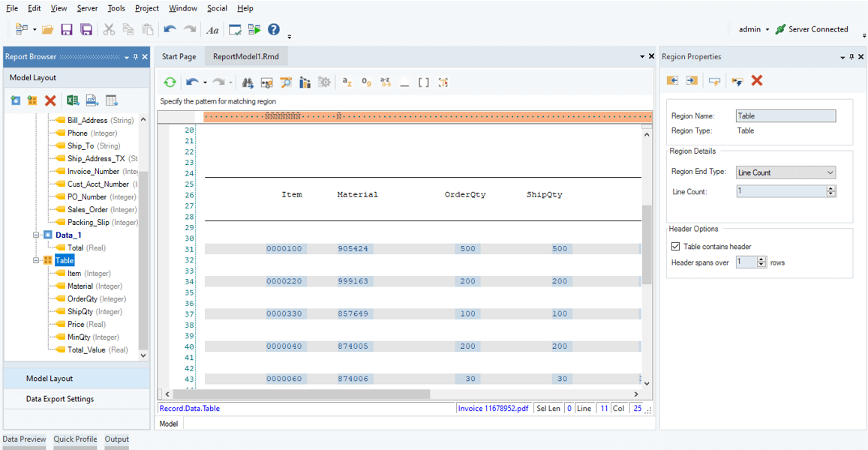Open Data Export Settings panel
The height and width of the screenshot is (450, 868).
click(x=60, y=399)
